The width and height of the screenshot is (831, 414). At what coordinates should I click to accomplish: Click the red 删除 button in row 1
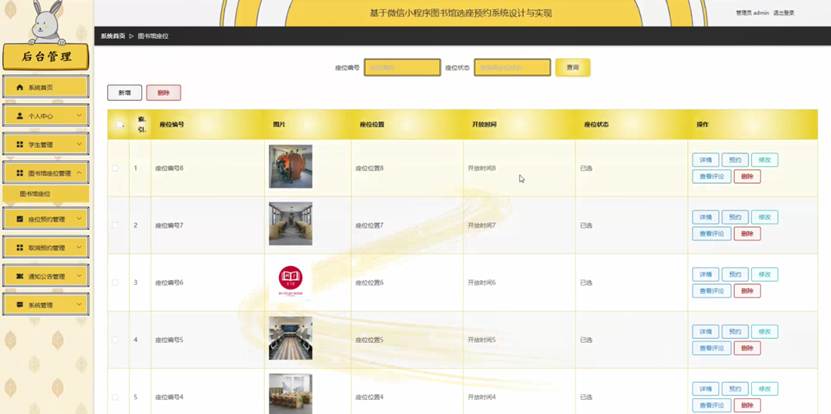point(747,177)
